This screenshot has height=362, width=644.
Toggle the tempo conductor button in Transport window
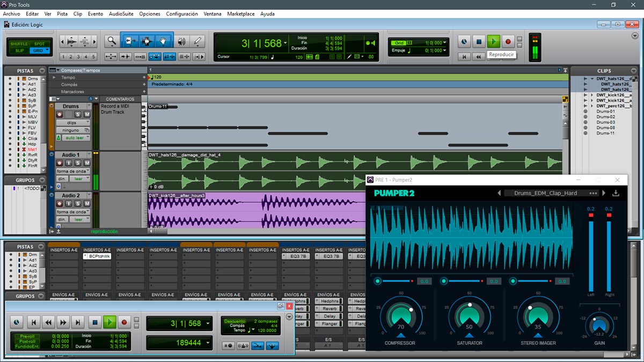(x=272, y=346)
